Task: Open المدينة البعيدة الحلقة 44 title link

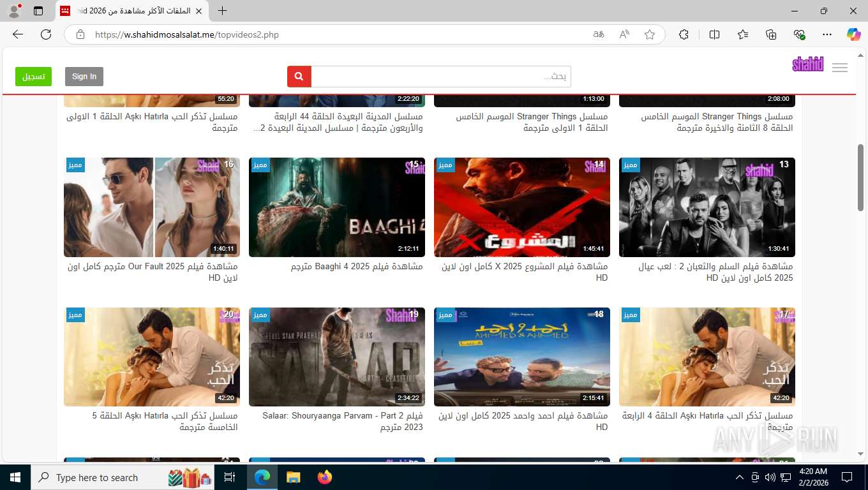Action: (338, 122)
